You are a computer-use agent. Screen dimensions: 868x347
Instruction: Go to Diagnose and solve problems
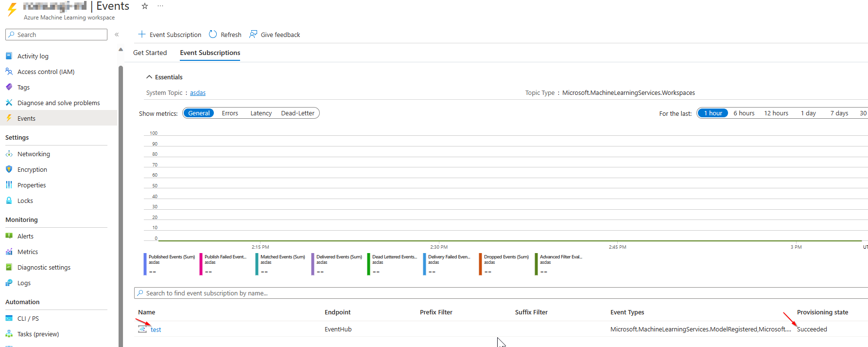pos(59,103)
